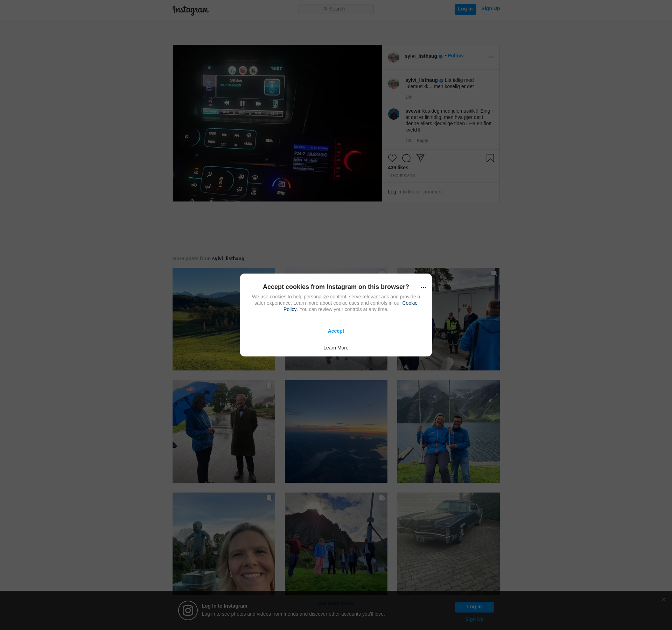
Task: Click Log In button in bottom banner
Action: (474, 607)
